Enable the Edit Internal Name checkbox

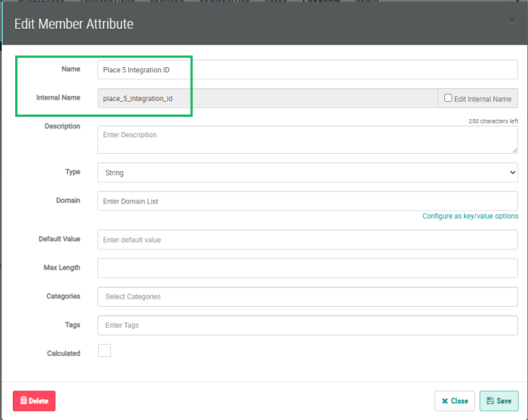[448, 98]
